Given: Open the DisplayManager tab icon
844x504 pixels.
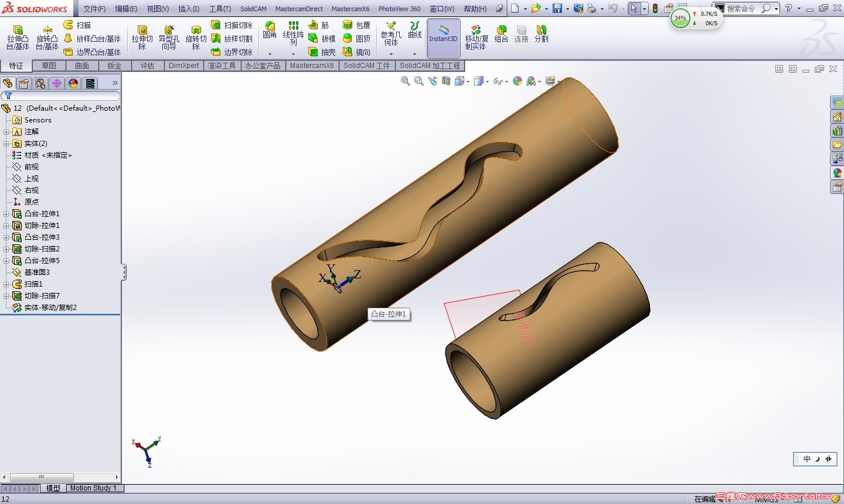Looking at the screenshot, I should coord(73,83).
